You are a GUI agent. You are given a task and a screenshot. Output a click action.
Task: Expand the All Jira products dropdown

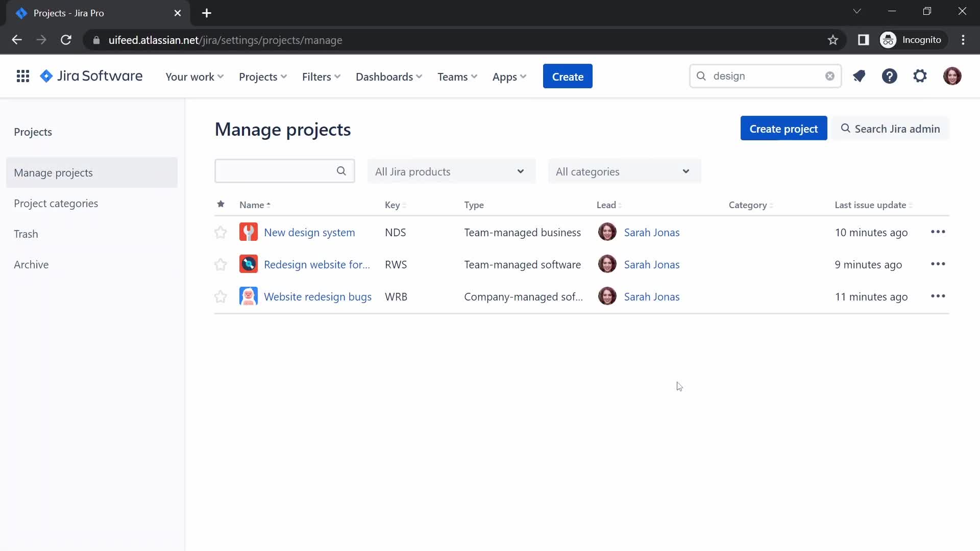click(x=451, y=171)
